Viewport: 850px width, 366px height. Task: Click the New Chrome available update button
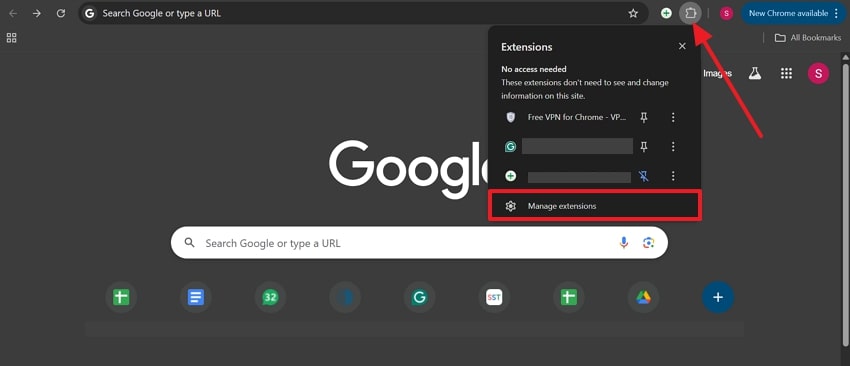pos(792,14)
